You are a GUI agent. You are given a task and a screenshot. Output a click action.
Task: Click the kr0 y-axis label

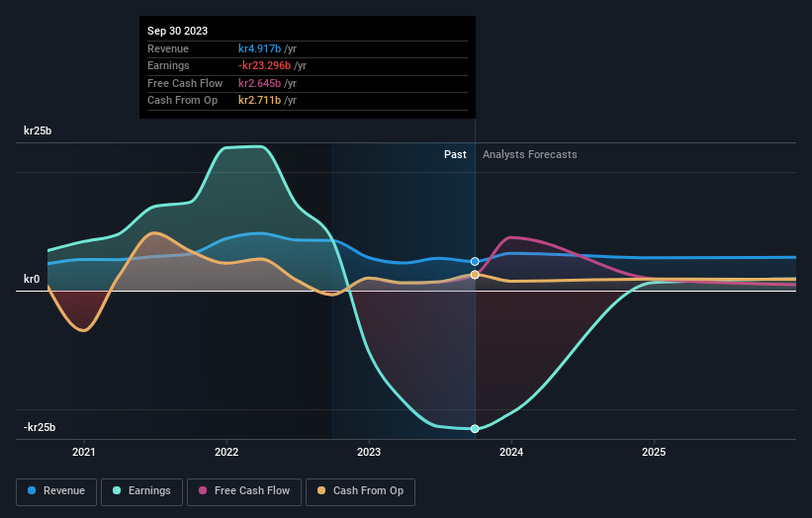[x=32, y=279]
